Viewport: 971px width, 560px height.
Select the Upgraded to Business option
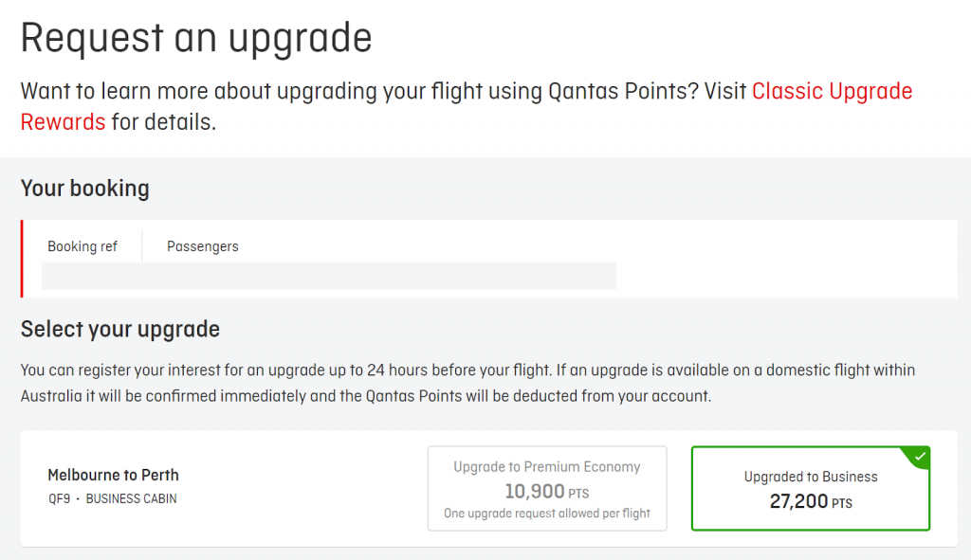[811, 488]
